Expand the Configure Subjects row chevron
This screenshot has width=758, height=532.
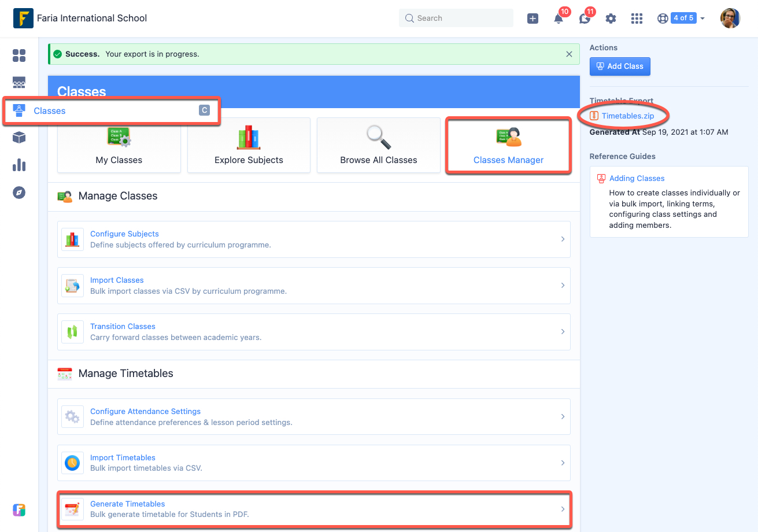click(x=563, y=239)
